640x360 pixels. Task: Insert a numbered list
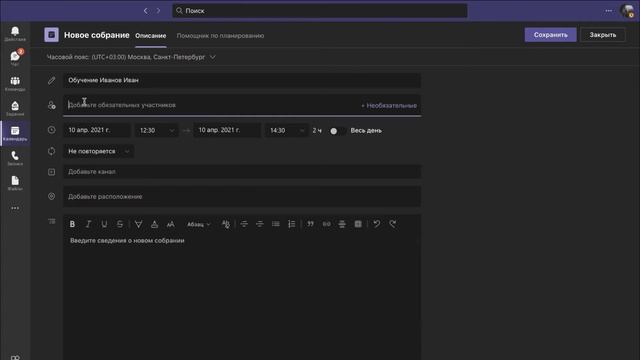pos(291,224)
